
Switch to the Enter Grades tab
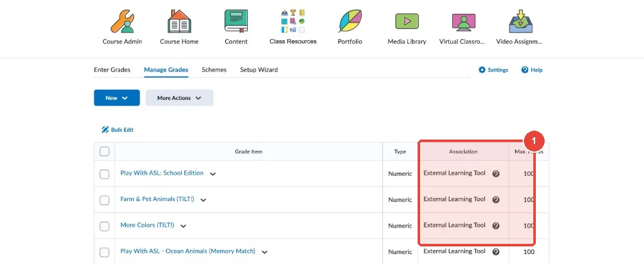112,70
